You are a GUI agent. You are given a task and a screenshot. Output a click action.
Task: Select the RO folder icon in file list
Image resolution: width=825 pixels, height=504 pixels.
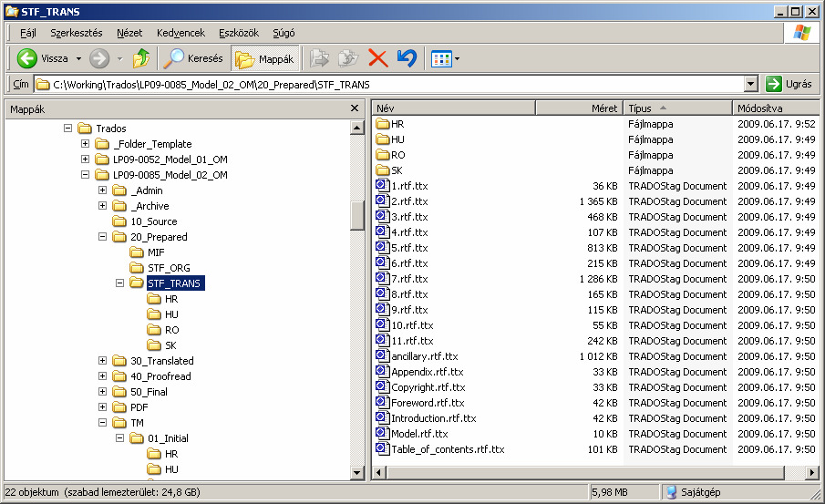(383, 155)
